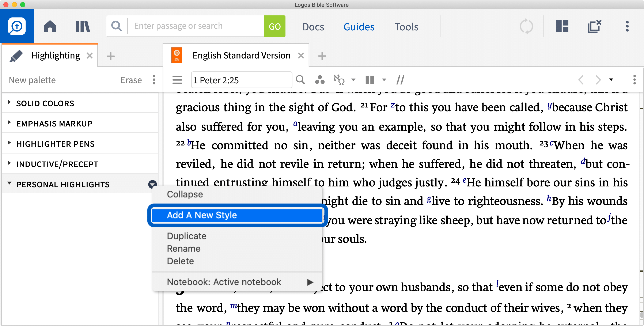This screenshot has width=644, height=326.
Task: Click the parallel resources slashes icon
Action: [x=400, y=80]
